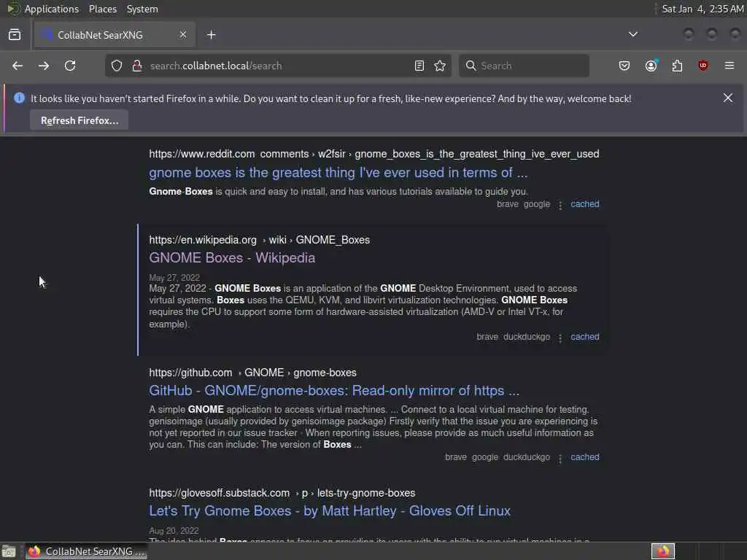Click the distro logo beside Applications
The image size is (747, 560).
[12, 9]
